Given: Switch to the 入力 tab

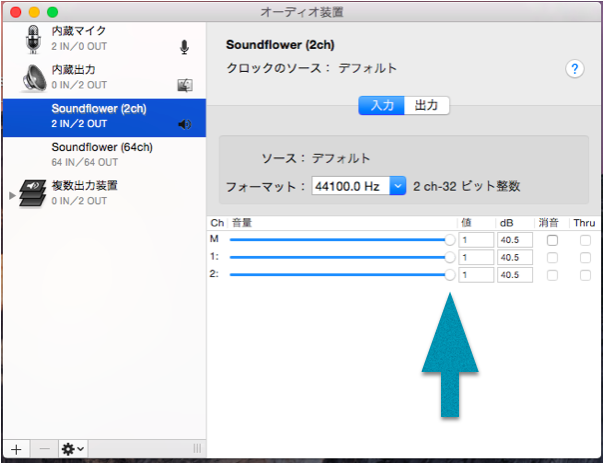Looking at the screenshot, I should tap(381, 105).
